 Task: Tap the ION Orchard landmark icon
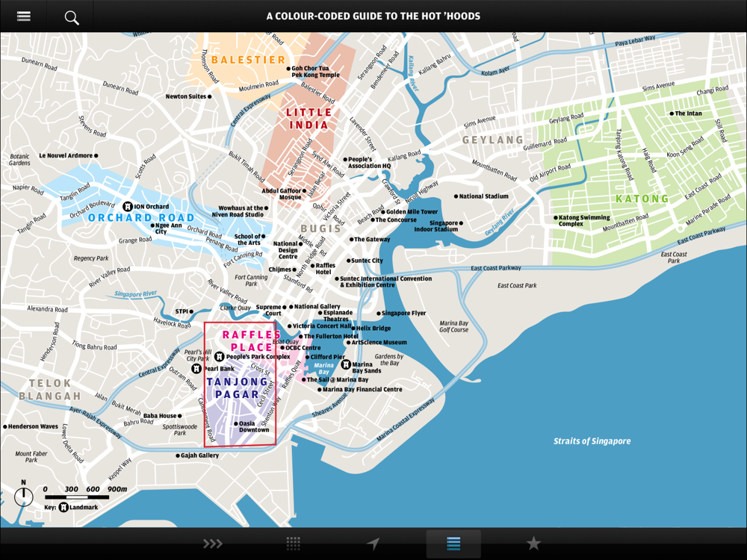click(x=127, y=206)
